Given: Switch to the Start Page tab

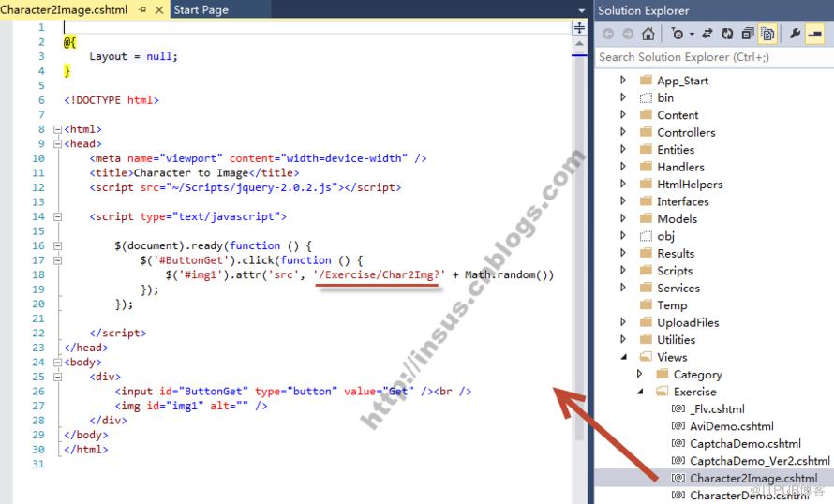Looking at the screenshot, I should (x=201, y=9).
